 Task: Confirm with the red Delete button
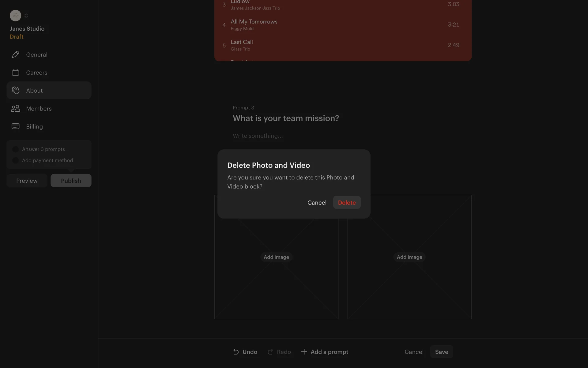[347, 202]
